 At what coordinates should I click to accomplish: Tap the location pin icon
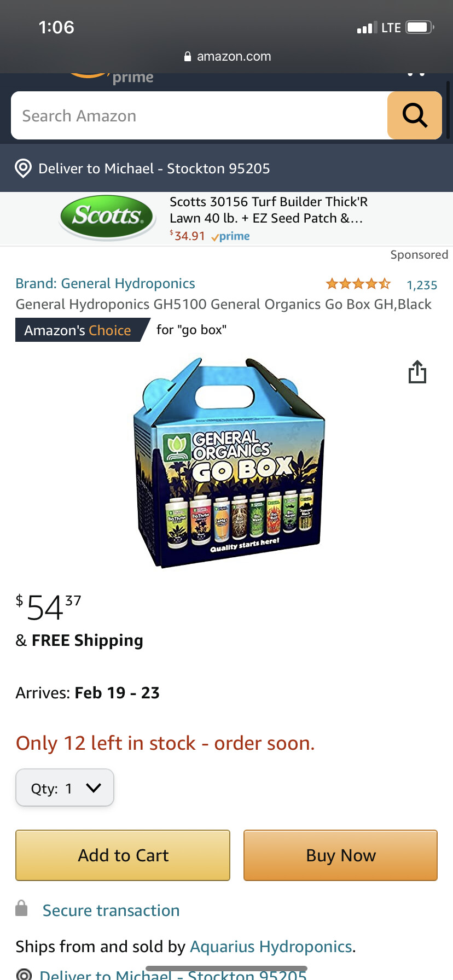tap(23, 168)
